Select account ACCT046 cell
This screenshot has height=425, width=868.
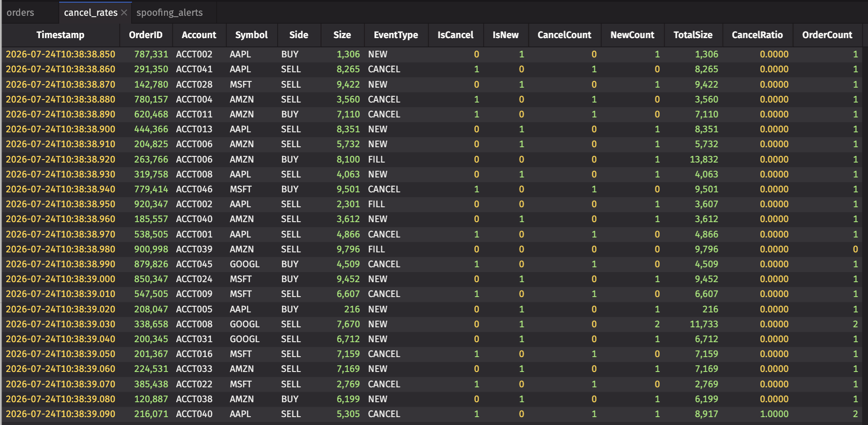199,189
